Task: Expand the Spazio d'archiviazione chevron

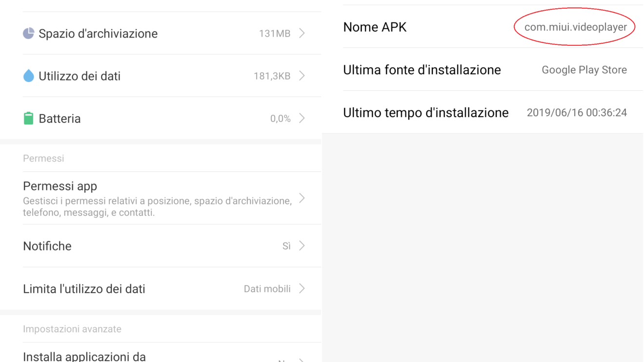Action: (302, 33)
